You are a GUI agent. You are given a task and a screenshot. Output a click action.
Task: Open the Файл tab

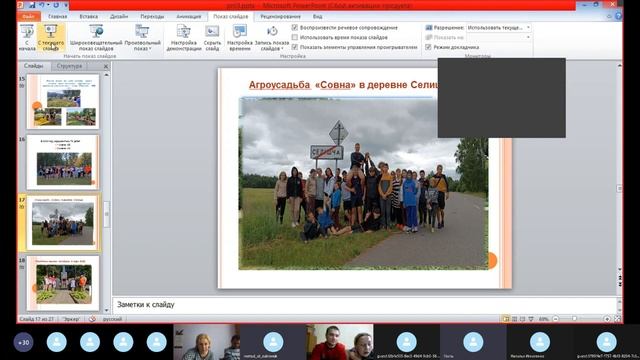[x=29, y=16]
